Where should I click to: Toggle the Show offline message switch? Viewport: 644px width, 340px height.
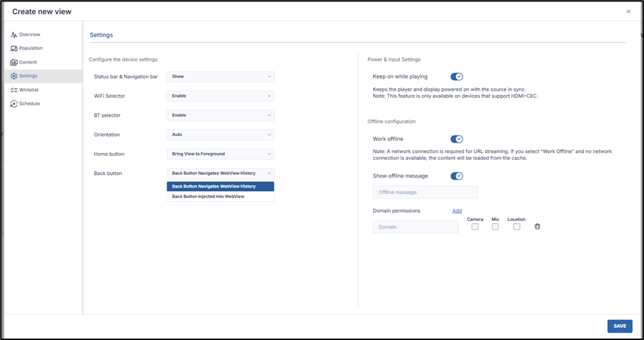tap(457, 176)
